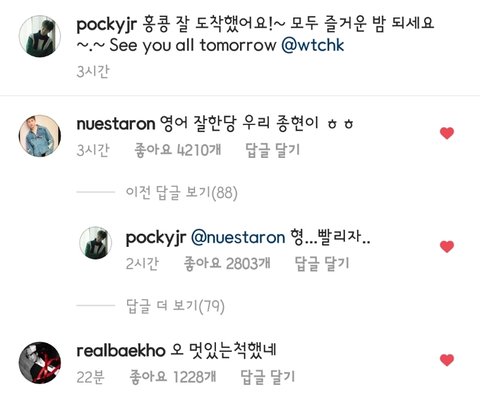
Task: Toggle heart on pockyjr reply comment
Action: (447, 246)
